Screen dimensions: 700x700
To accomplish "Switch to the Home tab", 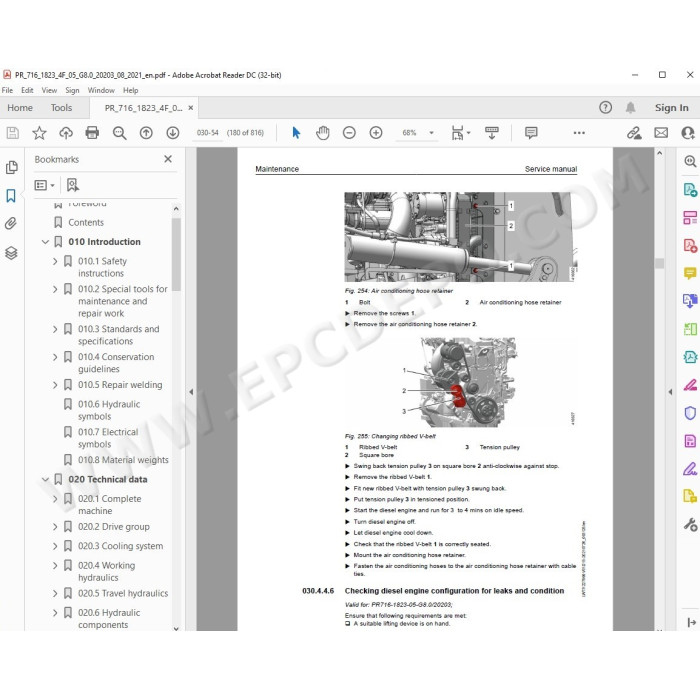I will [x=20, y=108].
